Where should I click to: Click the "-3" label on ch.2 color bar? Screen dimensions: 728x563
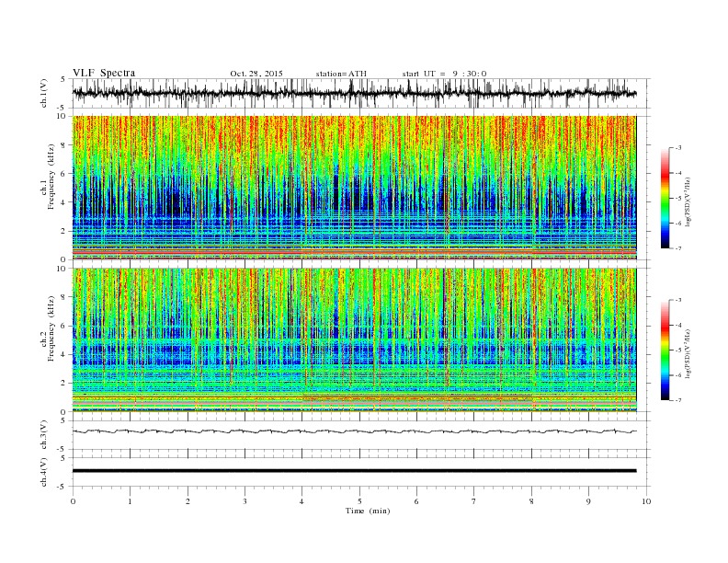tap(678, 300)
